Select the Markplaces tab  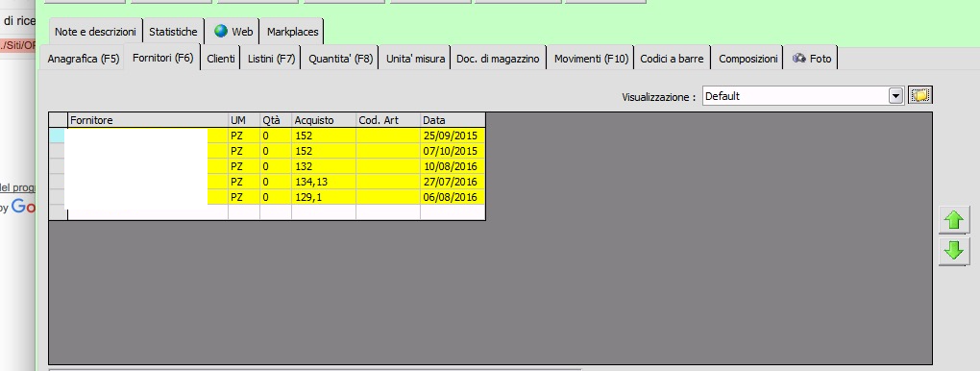[x=292, y=32]
